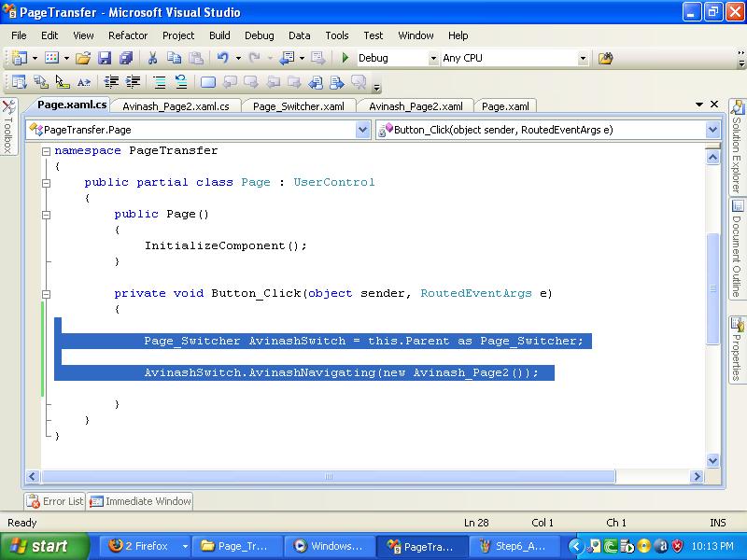Open the PageTransfer.Page class dropdown
747x560 pixels.
tap(362, 130)
